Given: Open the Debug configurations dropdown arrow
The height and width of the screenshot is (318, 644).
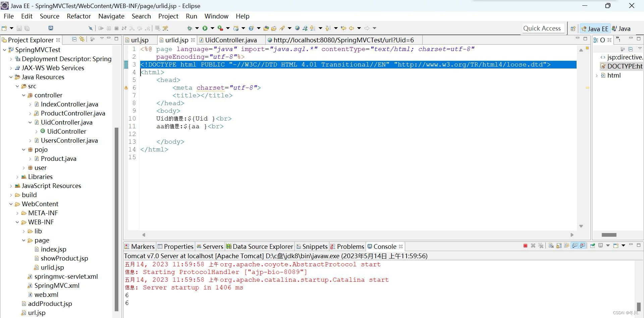Looking at the screenshot, I should click(197, 28).
